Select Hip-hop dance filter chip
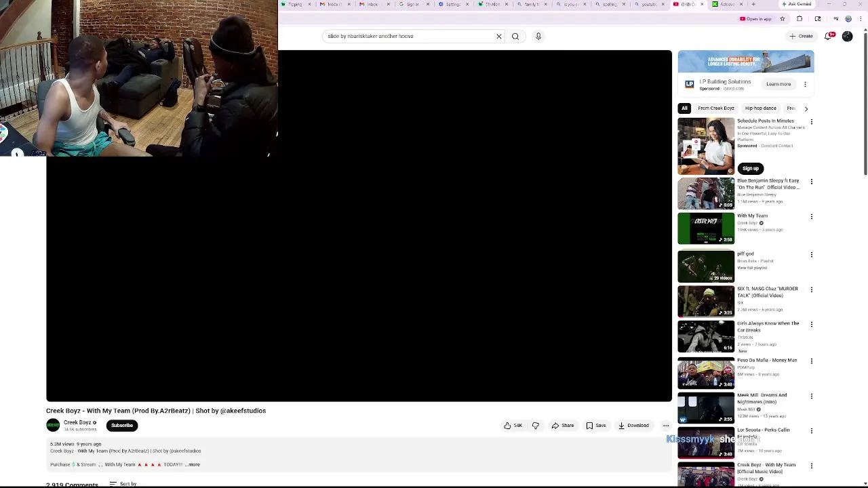868x488 pixels. (x=760, y=108)
